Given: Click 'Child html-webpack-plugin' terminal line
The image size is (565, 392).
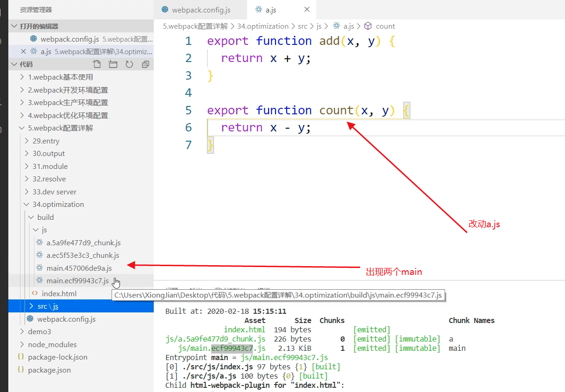Looking at the screenshot, I should [255, 385].
